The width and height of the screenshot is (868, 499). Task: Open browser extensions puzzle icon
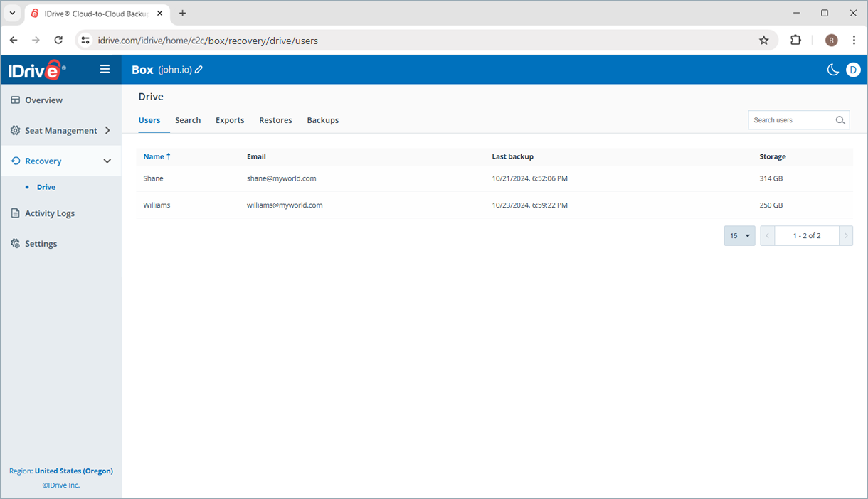click(x=795, y=41)
